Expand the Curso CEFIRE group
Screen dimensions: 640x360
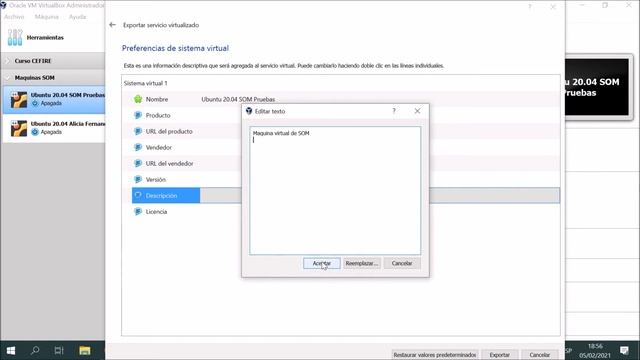click(8, 61)
